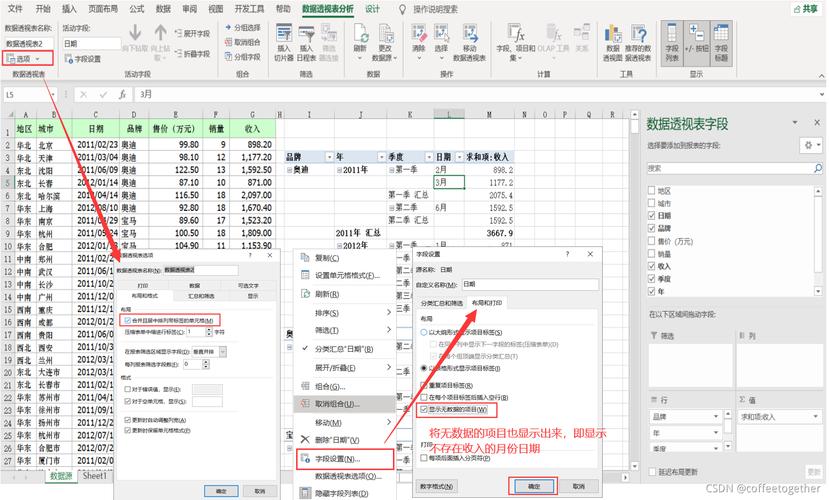Click 数字格式(N) button in field settings

coord(436,486)
